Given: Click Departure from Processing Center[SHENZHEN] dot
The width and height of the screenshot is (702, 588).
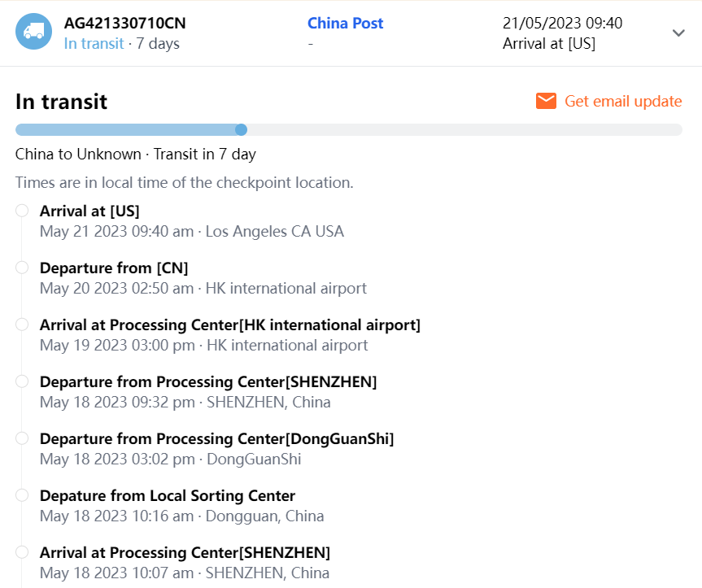Looking at the screenshot, I should pyautogui.click(x=22, y=381).
